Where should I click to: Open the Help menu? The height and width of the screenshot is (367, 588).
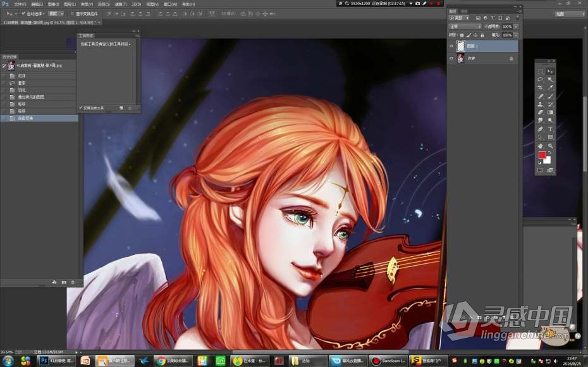[188, 4]
